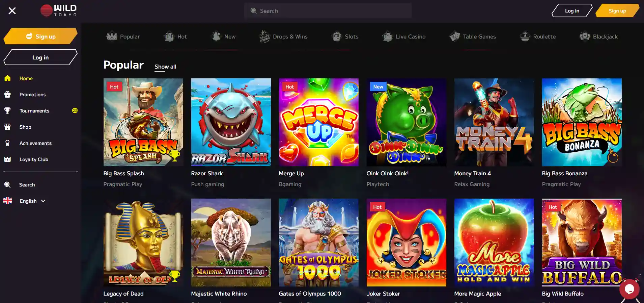Click the Money Train 4 title text

[472, 173]
